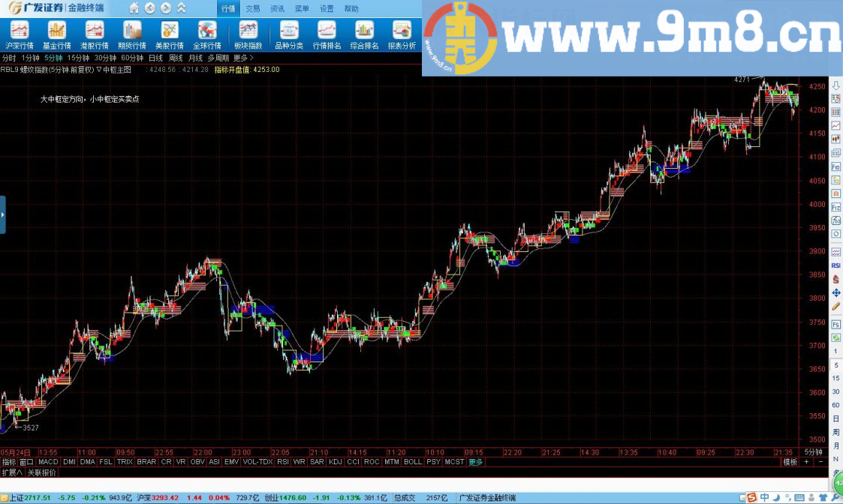The image size is (843, 504).
Task: Click the RSI icon in right sidebar
Action: pos(835,265)
